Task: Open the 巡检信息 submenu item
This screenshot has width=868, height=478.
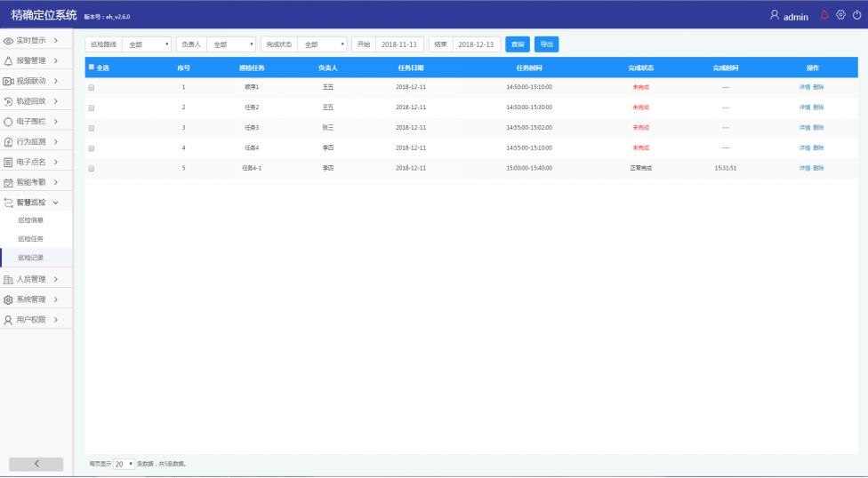Action: click(31, 219)
